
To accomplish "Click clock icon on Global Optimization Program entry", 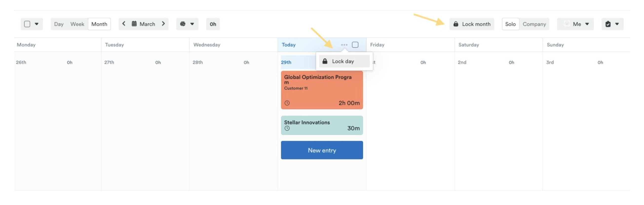I will click(x=287, y=103).
